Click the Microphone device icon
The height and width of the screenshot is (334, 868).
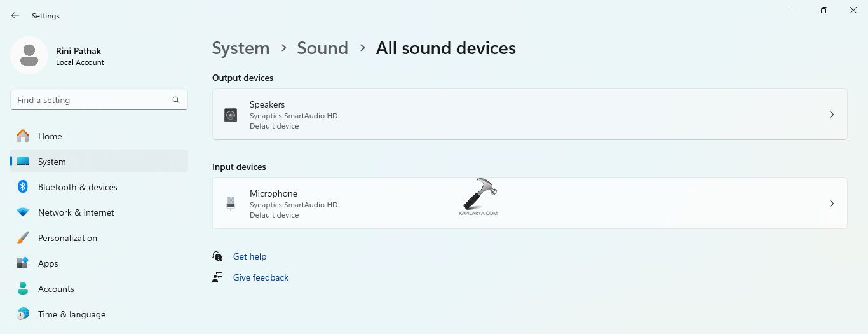231,204
